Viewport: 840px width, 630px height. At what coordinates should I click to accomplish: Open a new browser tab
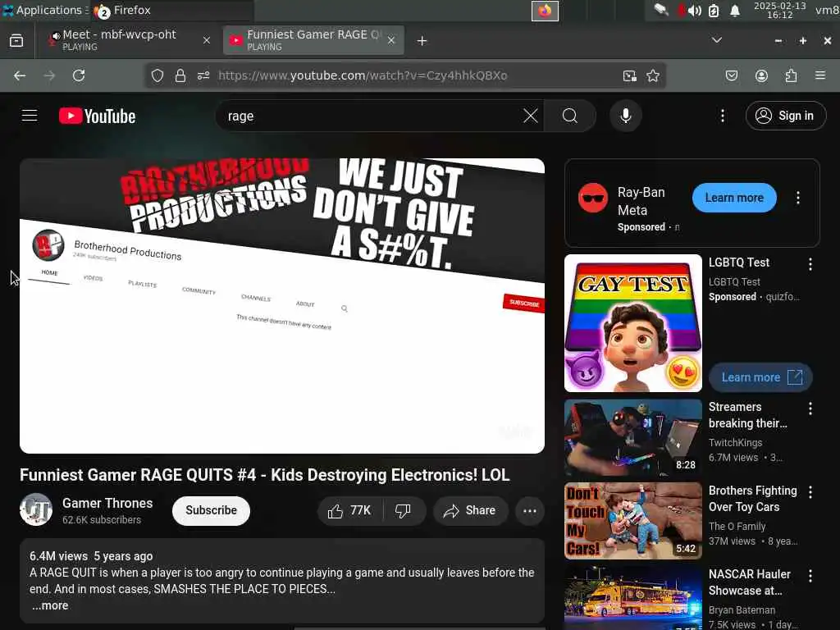tap(422, 41)
